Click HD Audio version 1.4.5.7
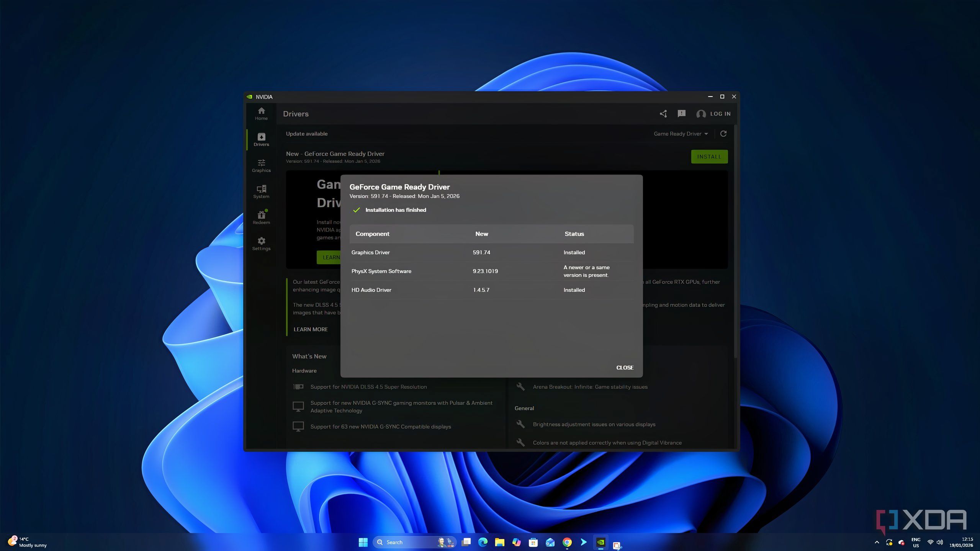The width and height of the screenshot is (980, 551). [481, 290]
